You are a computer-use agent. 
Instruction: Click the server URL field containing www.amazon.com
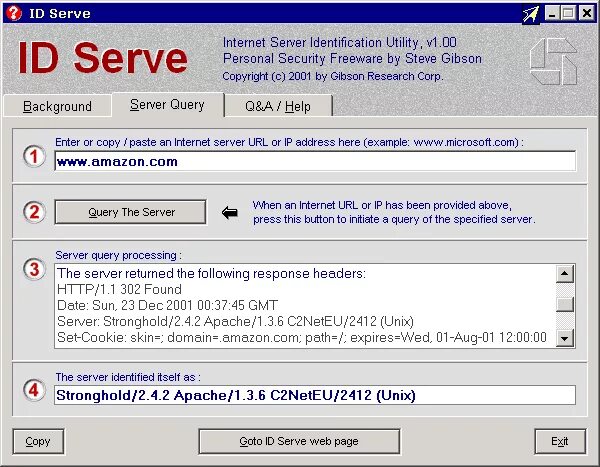[315, 162]
